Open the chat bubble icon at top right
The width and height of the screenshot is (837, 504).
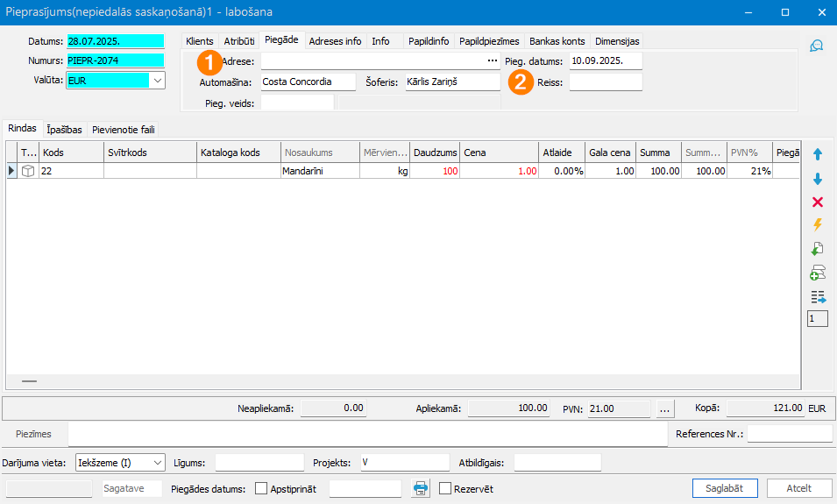click(x=816, y=46)
